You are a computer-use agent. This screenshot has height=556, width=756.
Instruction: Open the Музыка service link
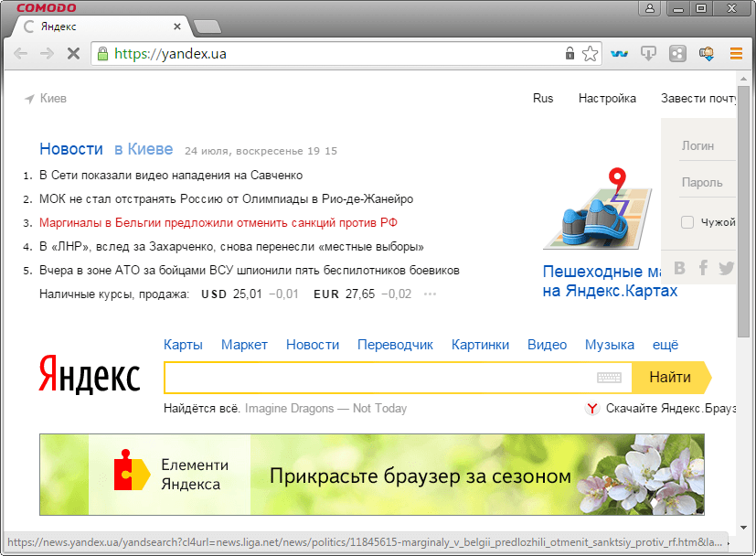click(x=610, y=345)
